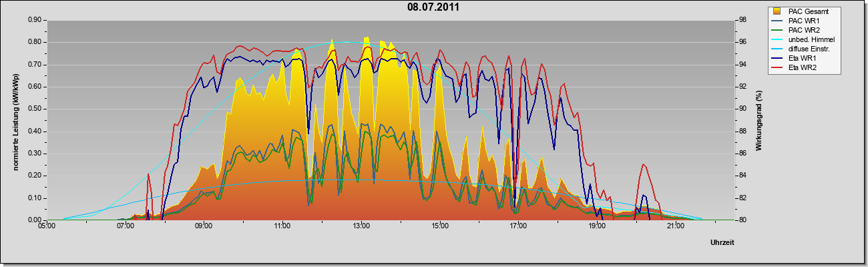
Task: Click the unbed. Himmel legend item
Action: pyautogui.click(x=811, y=39)
